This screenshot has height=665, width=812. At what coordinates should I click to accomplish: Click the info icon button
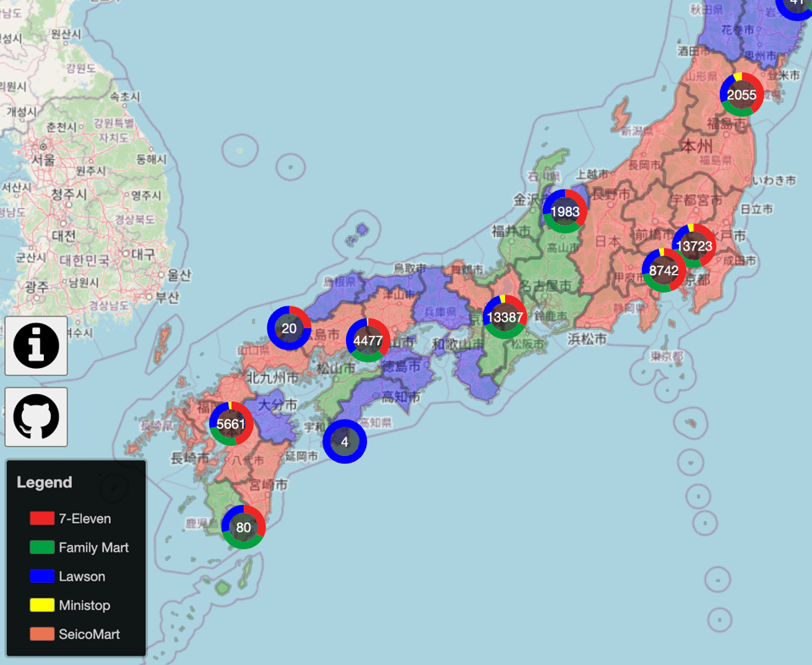coord(36,345)
